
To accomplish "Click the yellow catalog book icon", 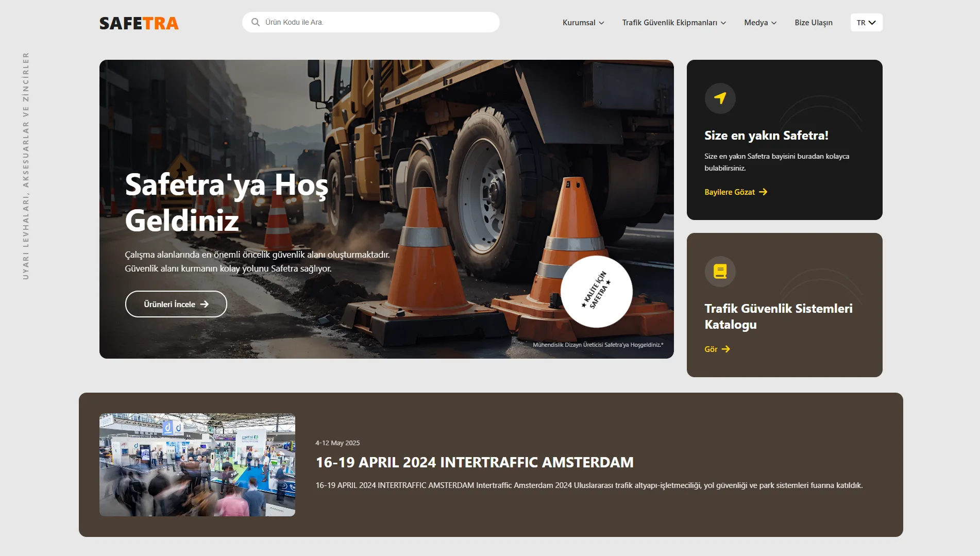I will coord(720,271).
